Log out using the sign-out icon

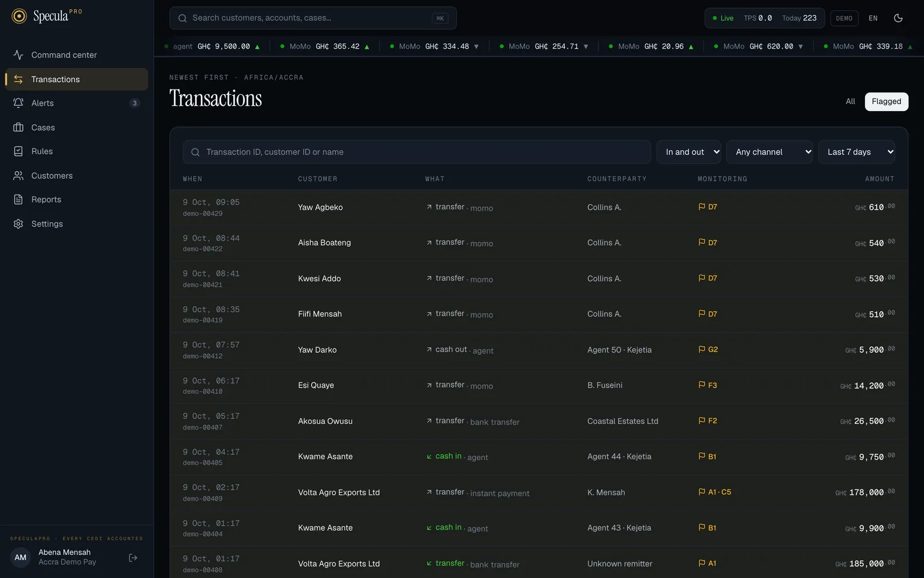pyautogui.click(x=133, y=558)
